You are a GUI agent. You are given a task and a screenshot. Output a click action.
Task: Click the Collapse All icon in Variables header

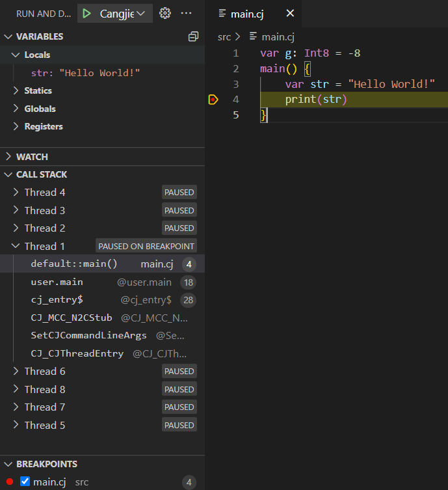pos(193,36)
